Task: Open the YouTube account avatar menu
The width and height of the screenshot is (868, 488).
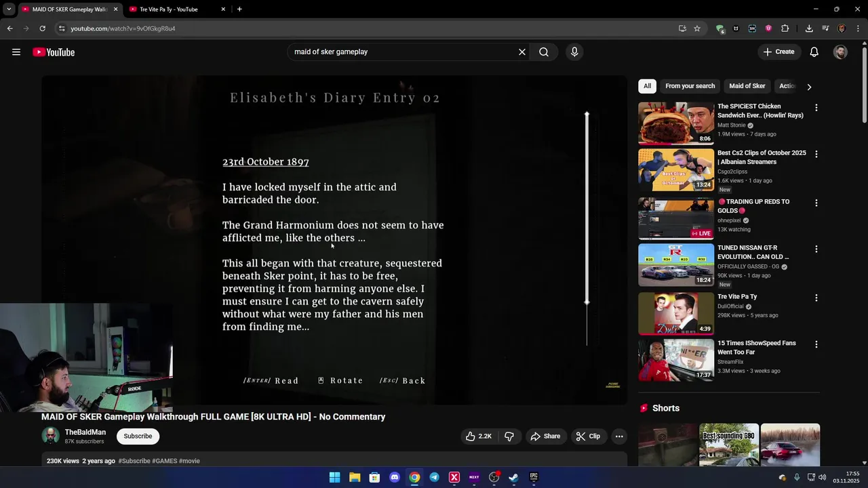Action: [840, 52]
